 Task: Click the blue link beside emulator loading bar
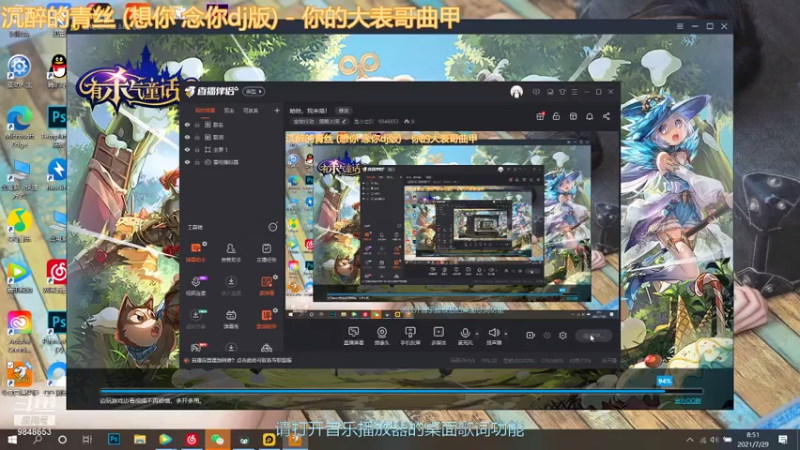pyautogui.click(x=687, y=401)
